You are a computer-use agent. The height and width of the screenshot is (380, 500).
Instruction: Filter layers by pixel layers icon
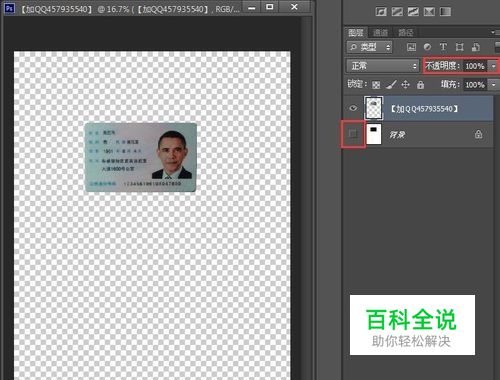[x=412, y=47]
